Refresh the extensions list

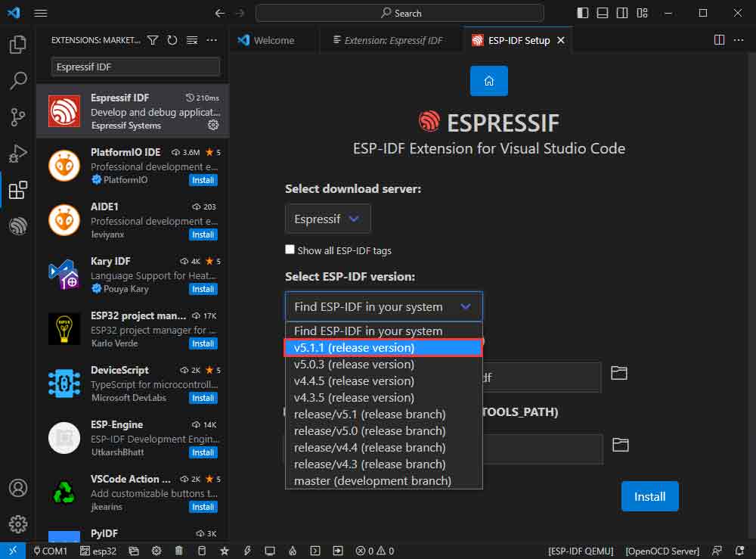coord(172,40)
